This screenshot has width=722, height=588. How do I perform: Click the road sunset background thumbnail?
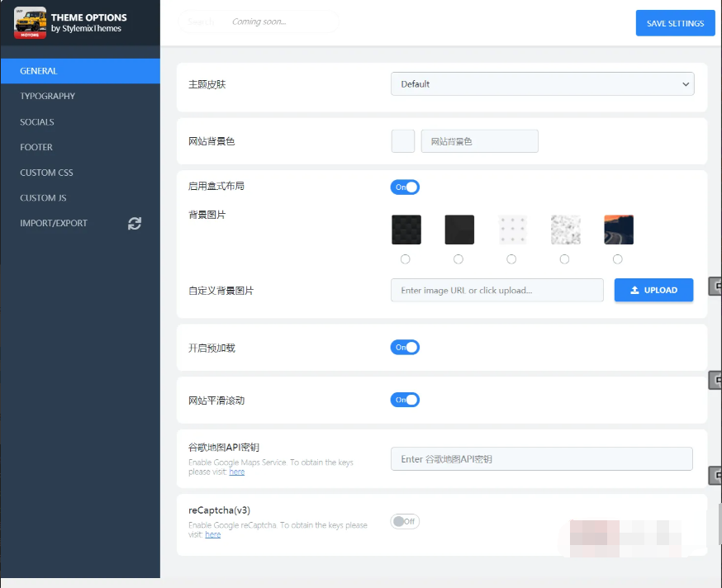click(x=619, y=230)
